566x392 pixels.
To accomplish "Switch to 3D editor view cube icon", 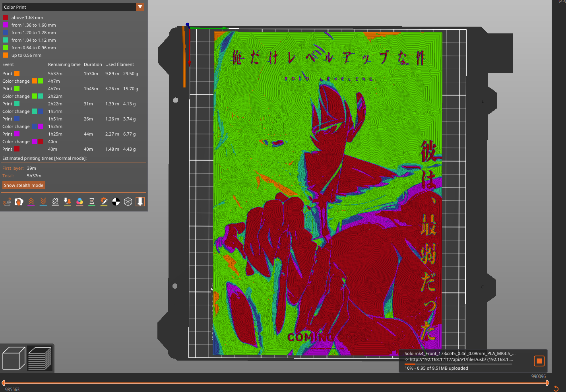I will [14, 358].
